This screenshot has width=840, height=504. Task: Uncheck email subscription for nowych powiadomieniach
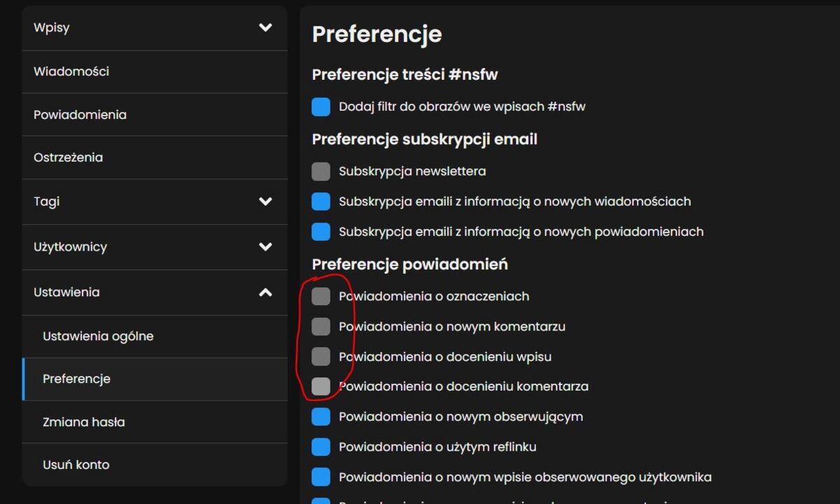pyautogui.click(x=321, y=232)
